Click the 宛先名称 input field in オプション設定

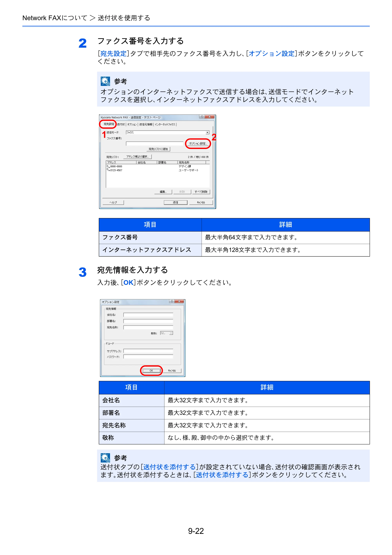coord(148,328)
